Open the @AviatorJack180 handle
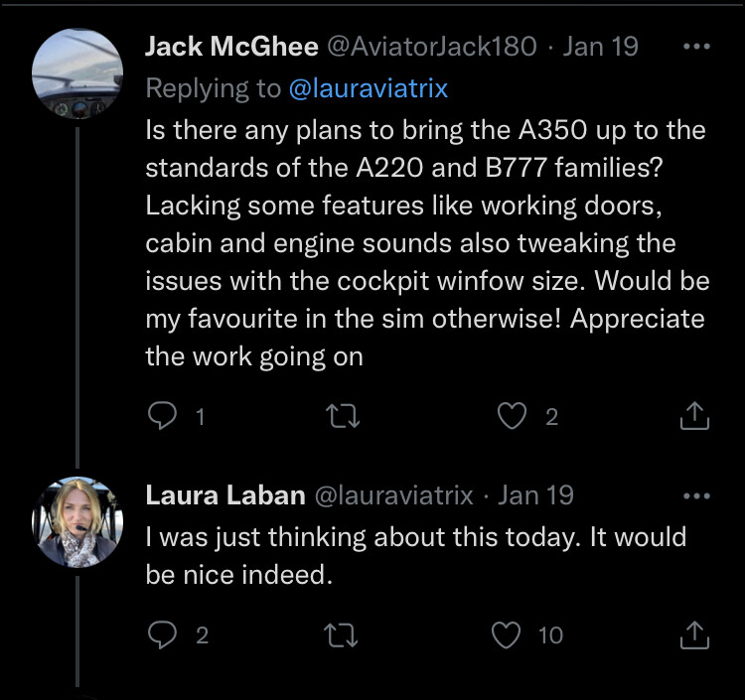 (x=431, y=47)
